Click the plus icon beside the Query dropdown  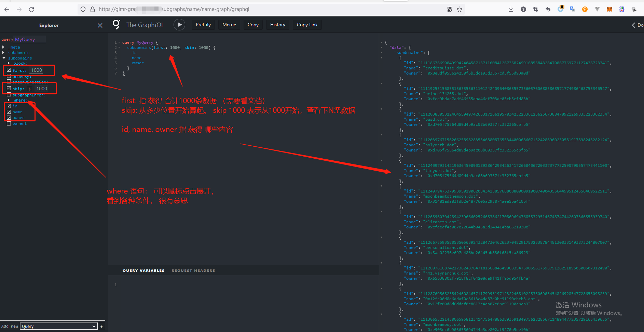[x=101, y=327]
